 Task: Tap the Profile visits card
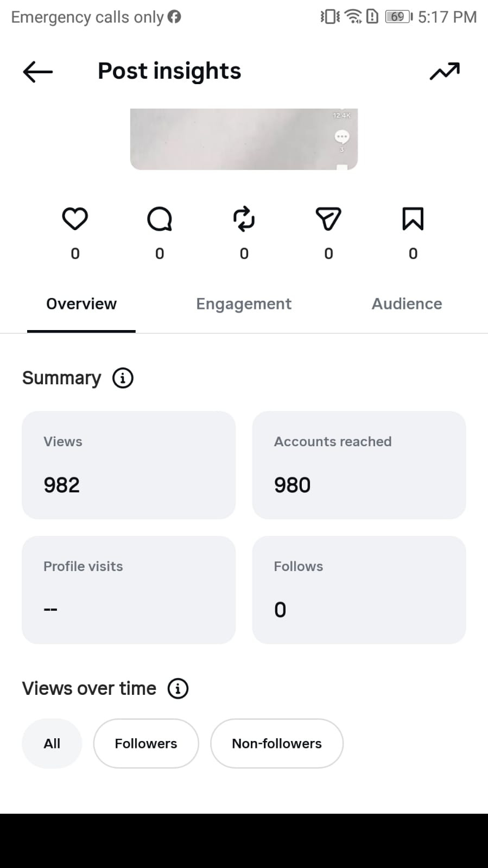(129, 590)
